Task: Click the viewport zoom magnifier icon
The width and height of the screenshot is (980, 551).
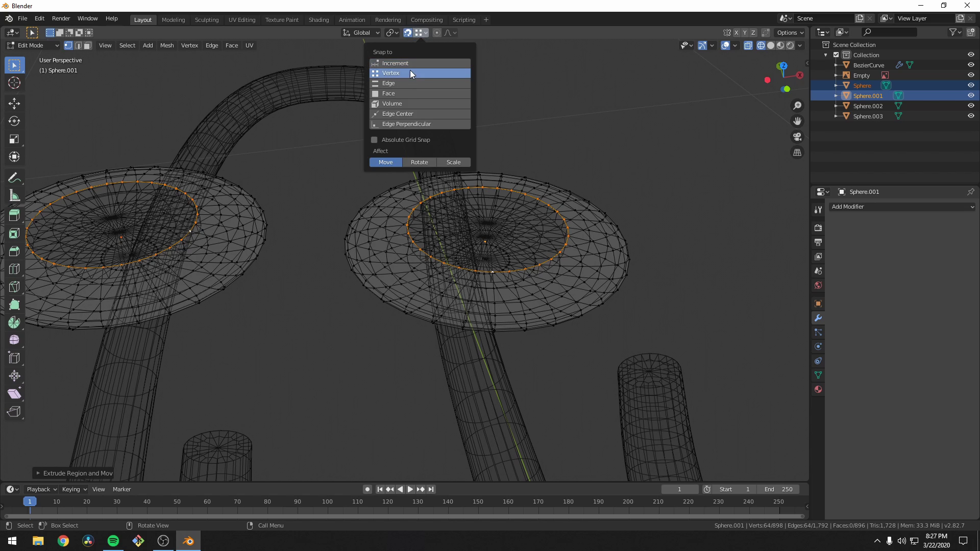Action: 797,106
